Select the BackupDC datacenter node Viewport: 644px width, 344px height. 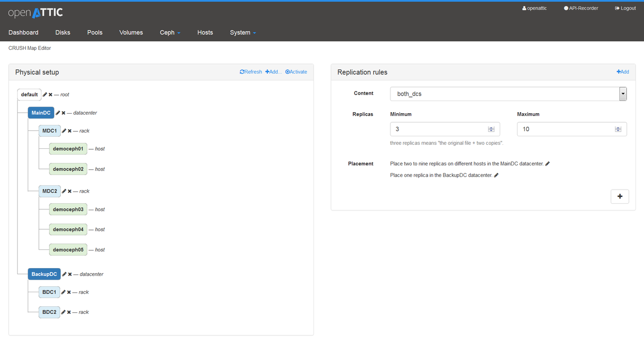[x=44, y=274]
